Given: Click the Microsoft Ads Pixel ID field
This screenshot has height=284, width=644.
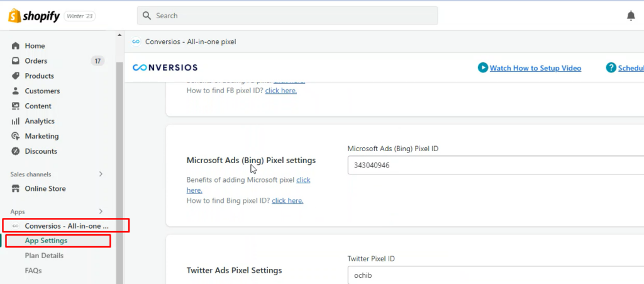Looking at the screenshot, I should click(496, 165).
